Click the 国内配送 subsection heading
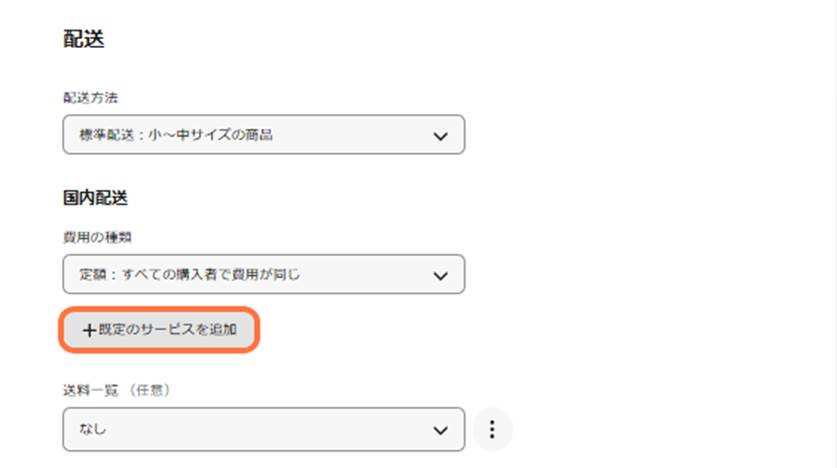Image resolution: width=837 pixels, height=468 pixels. coord(96,198)
